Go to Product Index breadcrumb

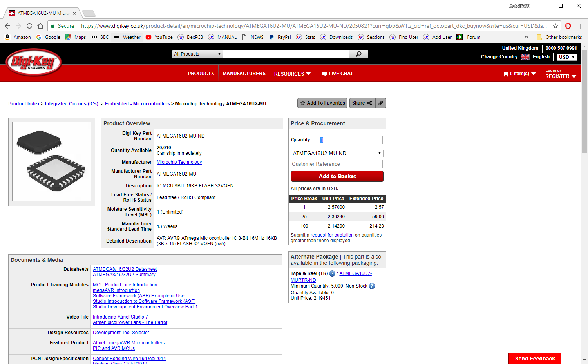[x=24, y=104]
